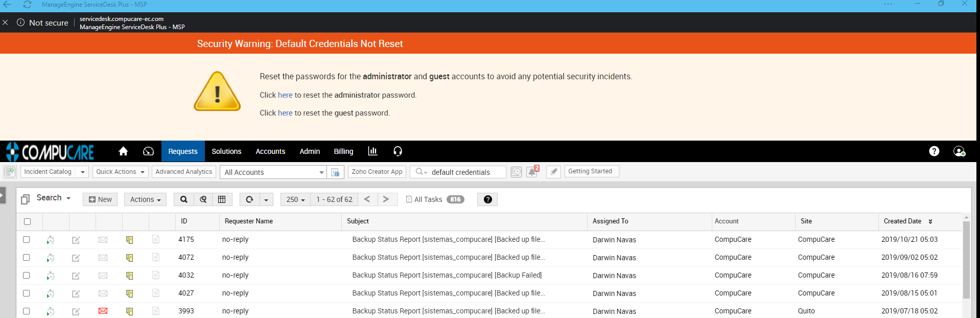
Task: Go to the next page arrow
Action: pyautogui.click(x=386, y=199)
